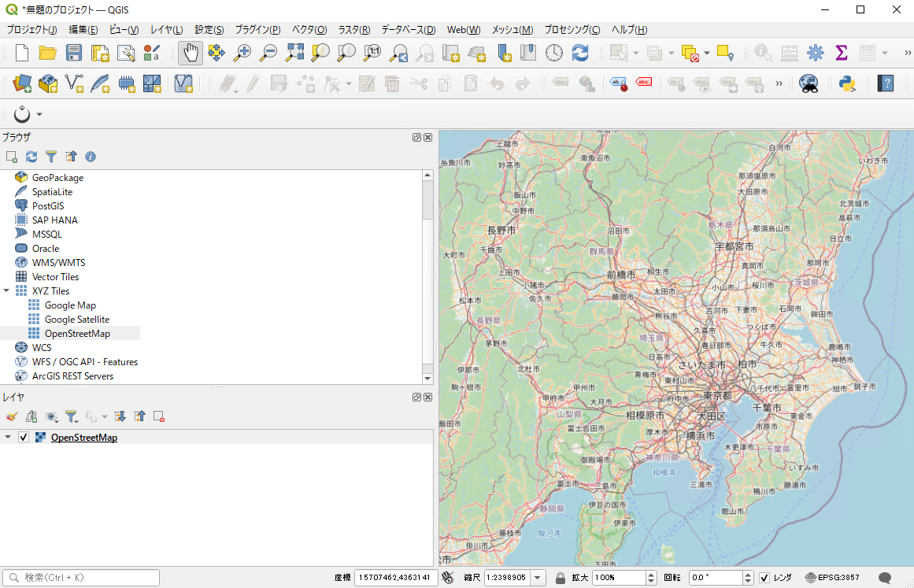Open the log messages speech bubble
The height and width of the screenshot is (588, 914).
[x=885, y=578]
